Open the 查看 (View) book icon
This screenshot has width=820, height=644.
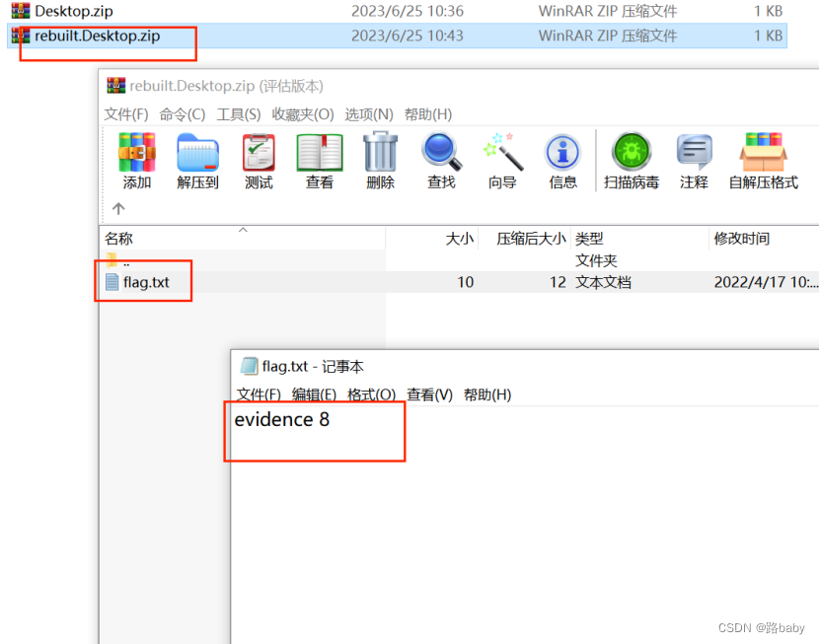(x=320, y=152)
